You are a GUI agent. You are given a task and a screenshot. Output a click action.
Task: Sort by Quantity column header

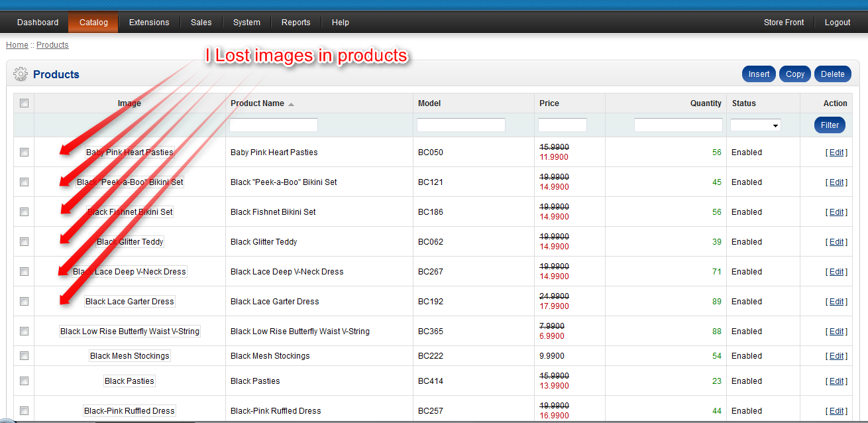click(x=706, y=103)
